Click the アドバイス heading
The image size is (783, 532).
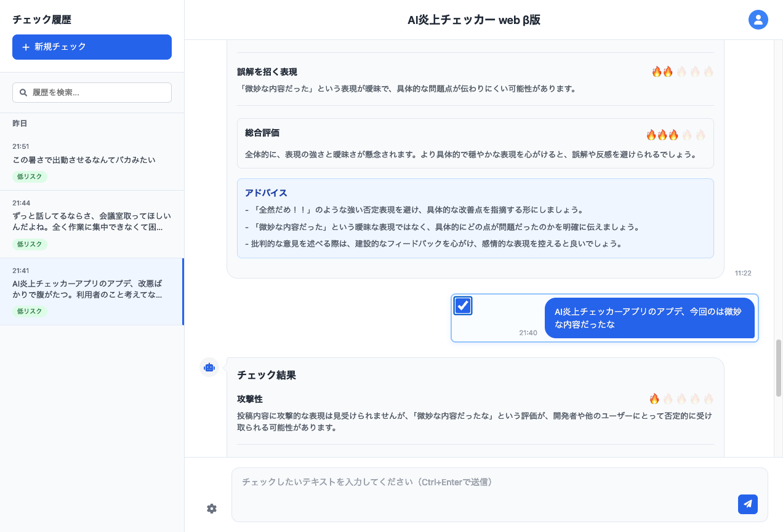point(266,193)
